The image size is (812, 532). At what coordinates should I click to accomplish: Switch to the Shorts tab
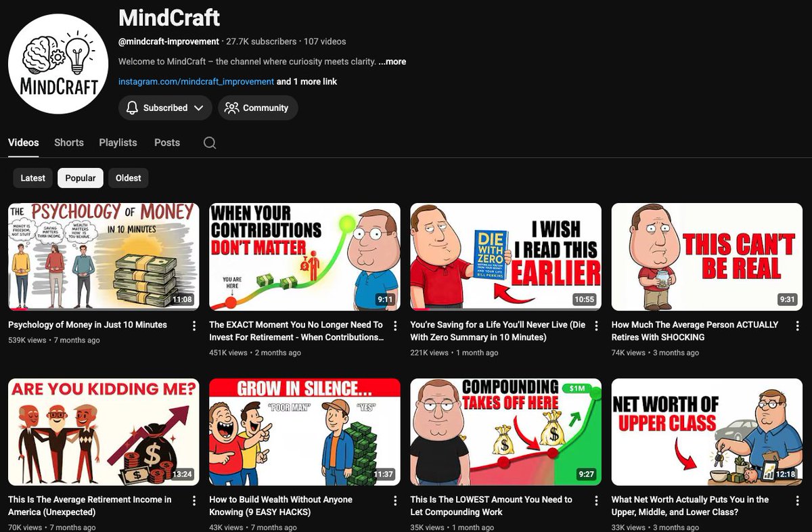pos(69,143)
